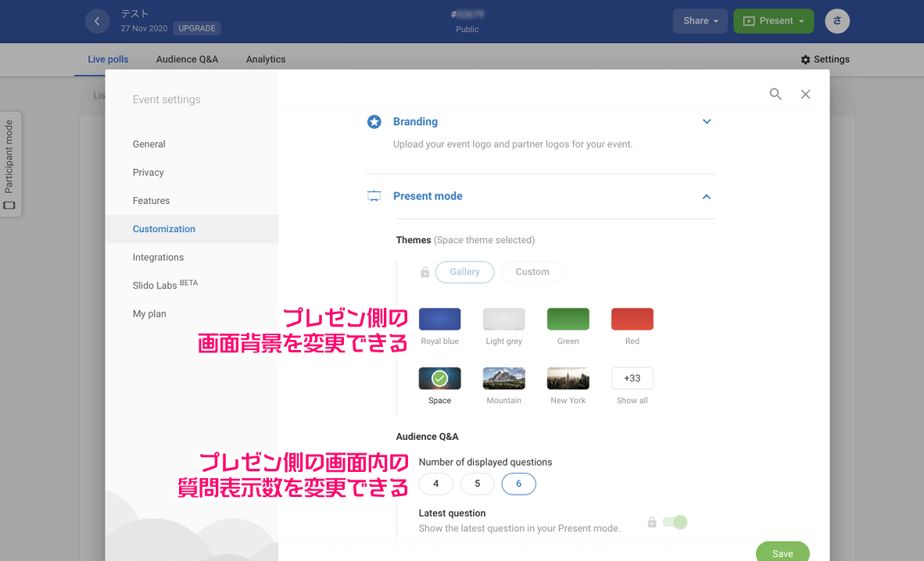This screenshot has height=561, width=924.
Task: Open General settings section
Action: (x=192, y=145)
